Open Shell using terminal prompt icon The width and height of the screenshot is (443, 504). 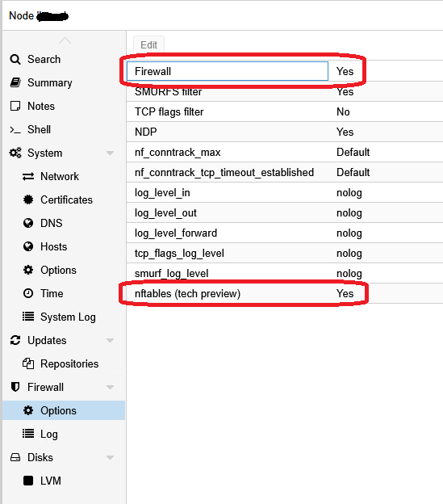coord(15,130)
